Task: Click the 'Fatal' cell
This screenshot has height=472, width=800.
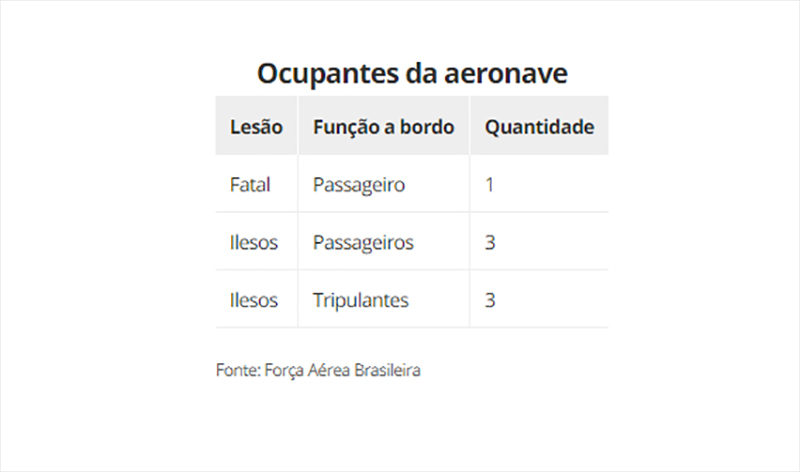Action: (250, 184)
